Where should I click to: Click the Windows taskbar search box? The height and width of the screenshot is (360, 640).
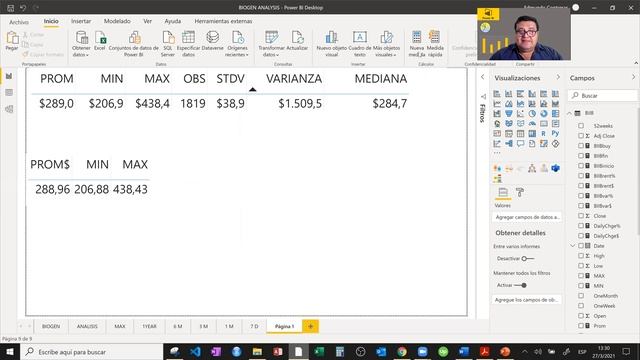pos(92,351)
